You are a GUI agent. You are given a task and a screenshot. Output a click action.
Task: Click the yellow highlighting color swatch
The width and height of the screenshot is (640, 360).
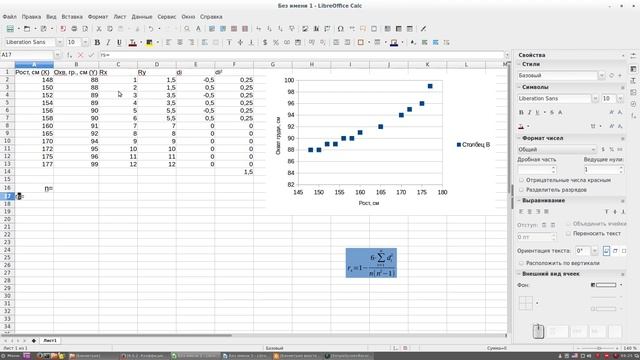149,42
